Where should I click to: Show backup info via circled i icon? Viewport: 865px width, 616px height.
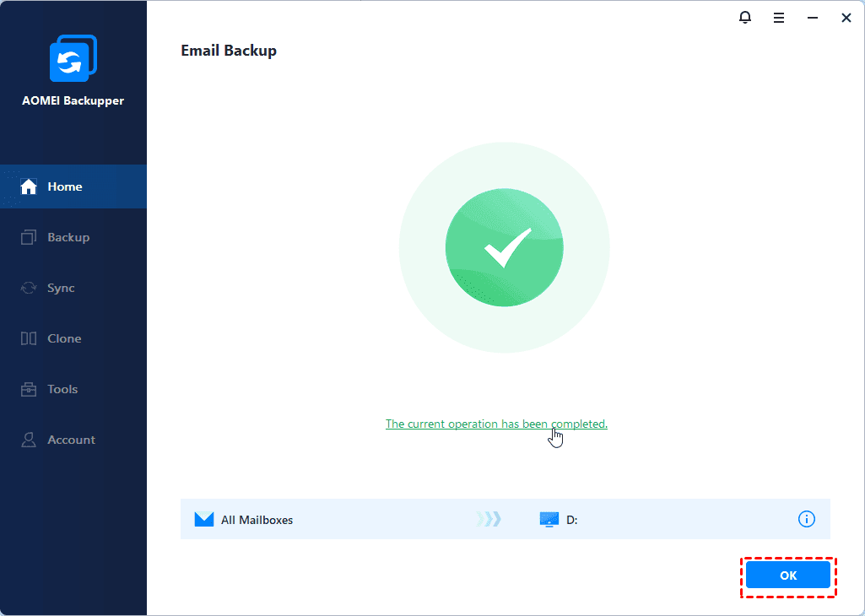(806, 519)
